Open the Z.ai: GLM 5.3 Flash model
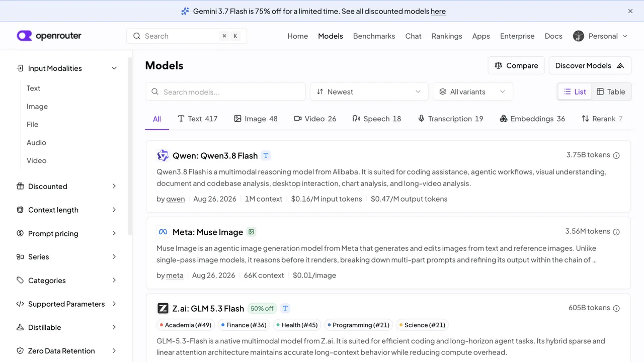The image size is (644, 362). [208, 309]
